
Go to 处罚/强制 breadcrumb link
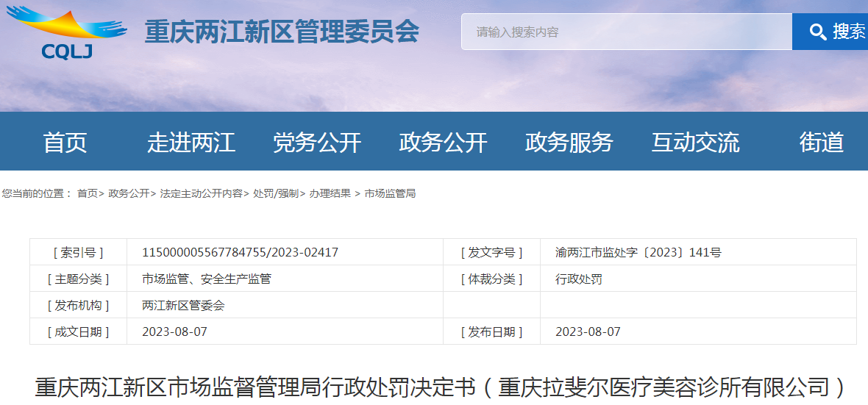[275, 193]
